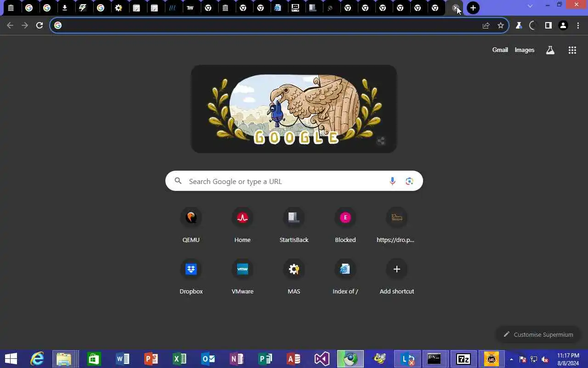Image resolution: width=588 pixels, height=368 pixels.
Task: Open the VMware shortcut
Action: pyautogui.click(x=243, y=277)
